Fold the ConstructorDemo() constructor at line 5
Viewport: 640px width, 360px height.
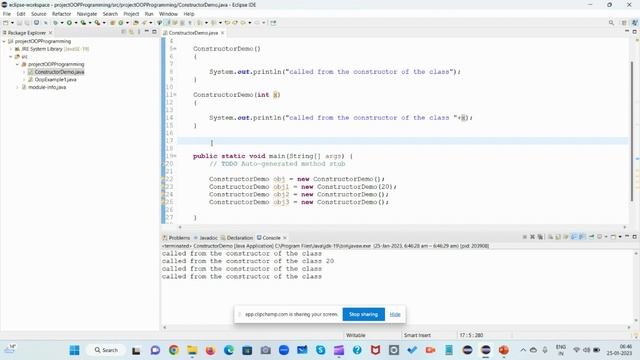point(175,49)
